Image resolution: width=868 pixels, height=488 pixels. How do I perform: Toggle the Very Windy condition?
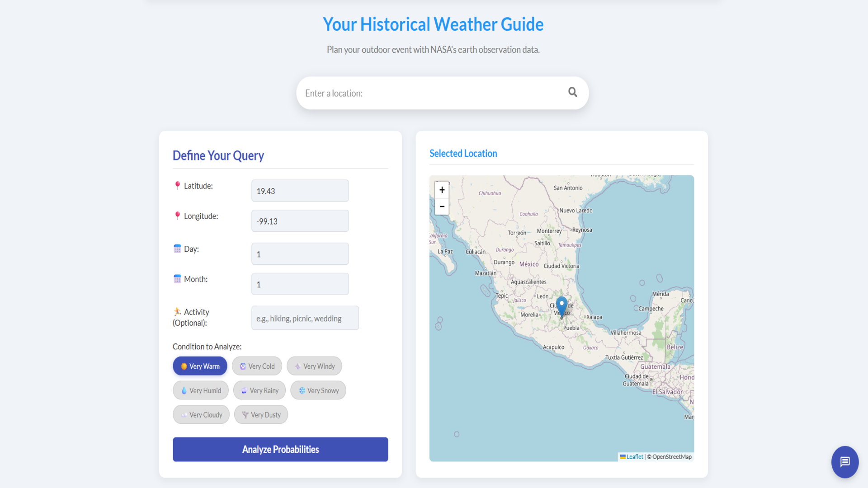coord(314,366)
